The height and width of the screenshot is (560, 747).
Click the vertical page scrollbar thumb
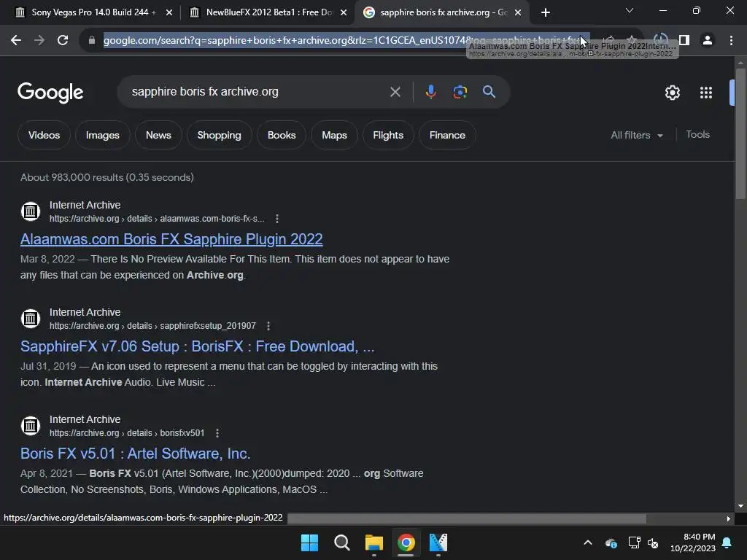(x=740, y=134)
